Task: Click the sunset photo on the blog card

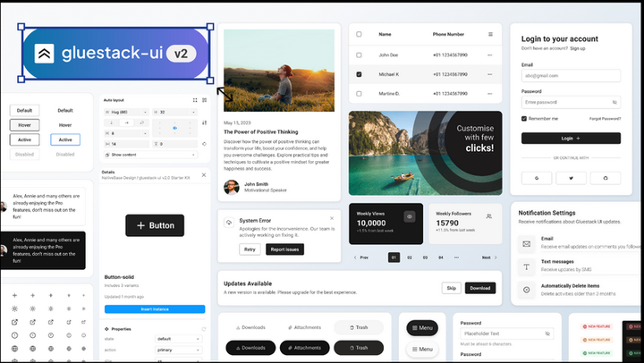Action: coord(279,71)
